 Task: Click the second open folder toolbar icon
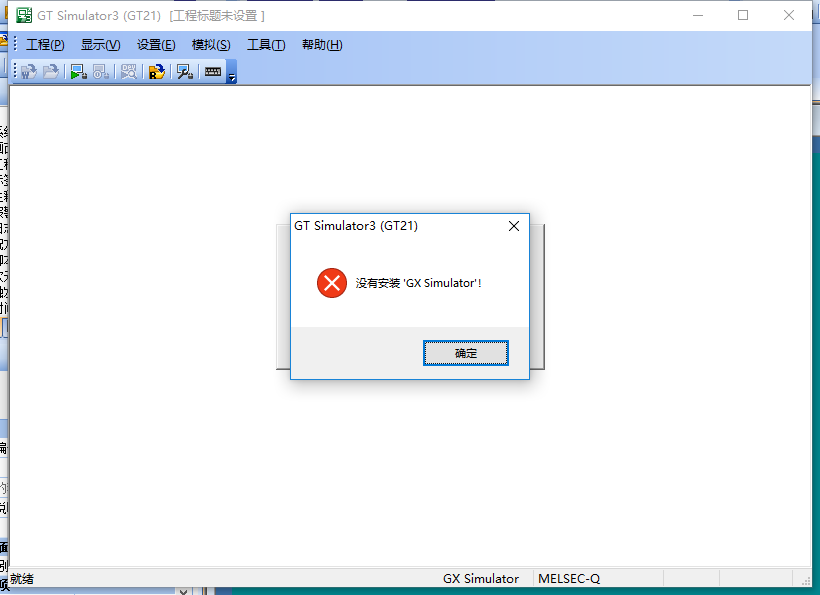(51, 72)
